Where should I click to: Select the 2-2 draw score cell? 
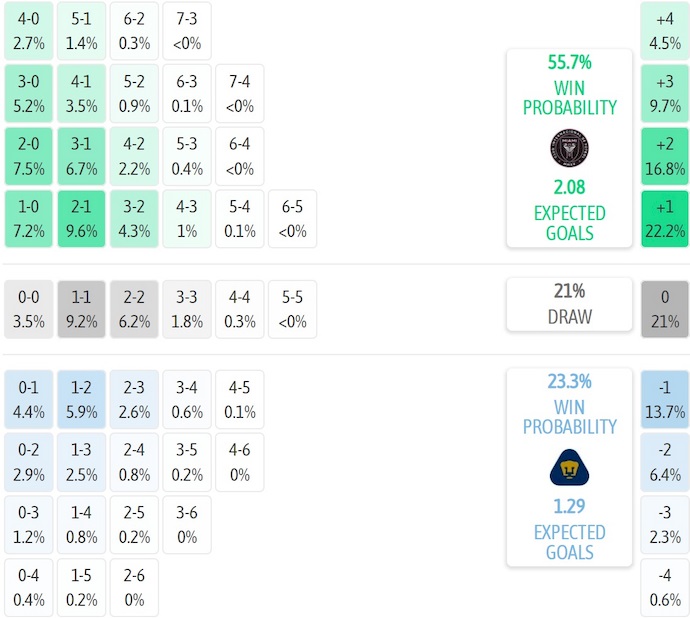point(133,310)
